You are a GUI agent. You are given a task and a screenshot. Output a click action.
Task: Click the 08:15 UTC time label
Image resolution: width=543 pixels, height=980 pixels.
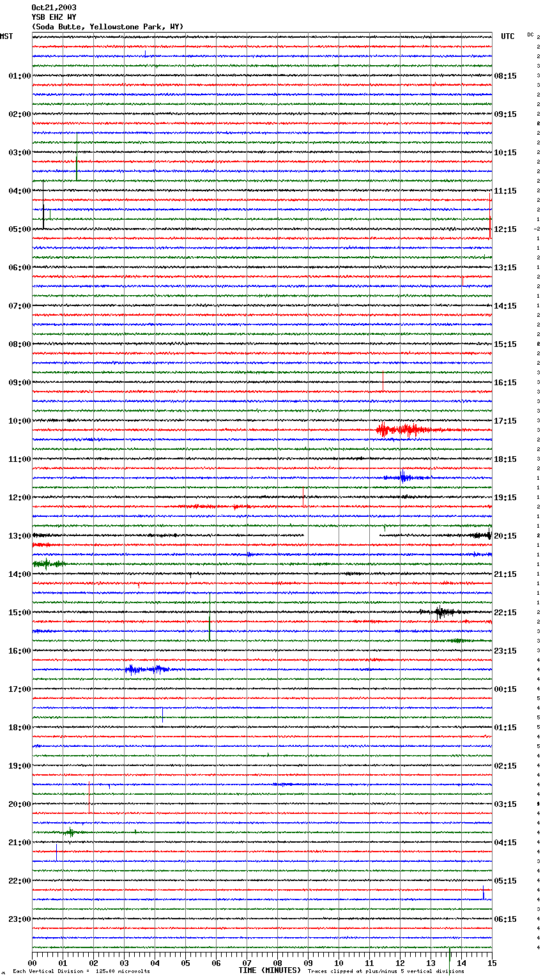point(505,76)
